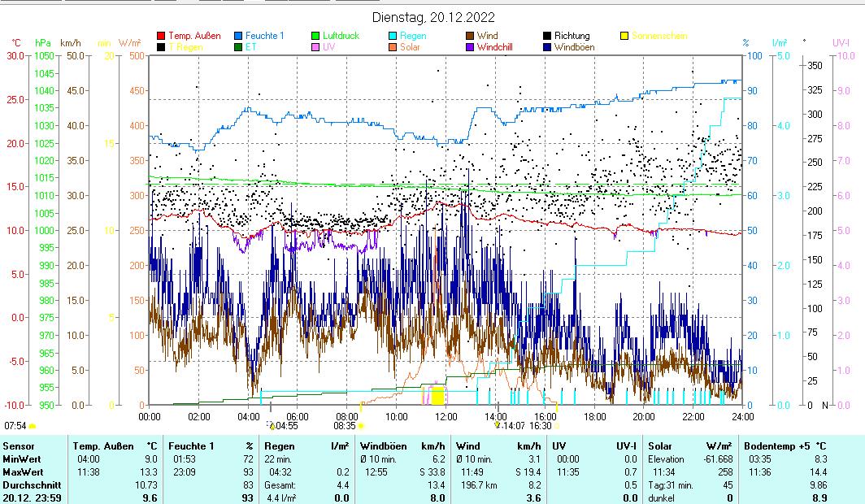Click the blue Feuchte 1 legend swatch

point(239,36)
